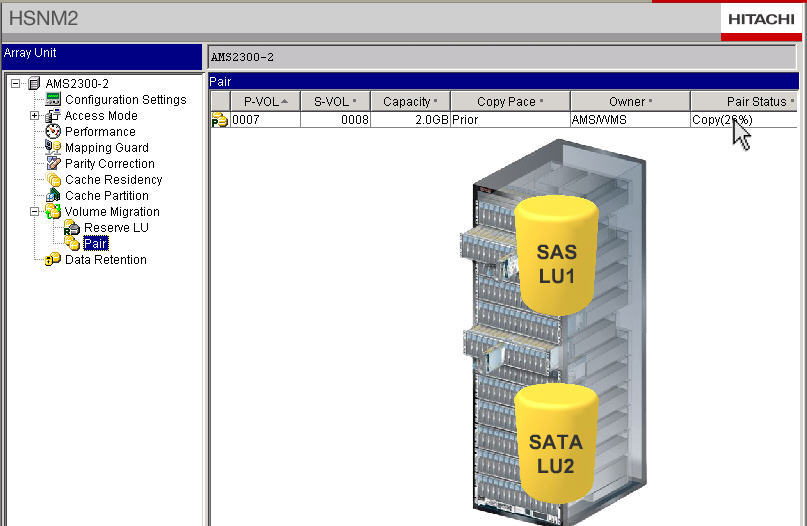Click the AMS/WMS owner cell
Screen dimensions: 807x526
(630, 119)
